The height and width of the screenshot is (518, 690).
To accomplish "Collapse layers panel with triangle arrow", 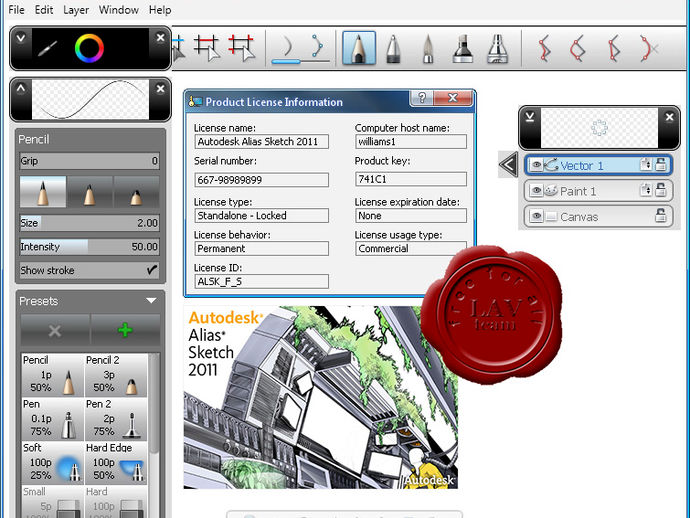I will point(508,165).
